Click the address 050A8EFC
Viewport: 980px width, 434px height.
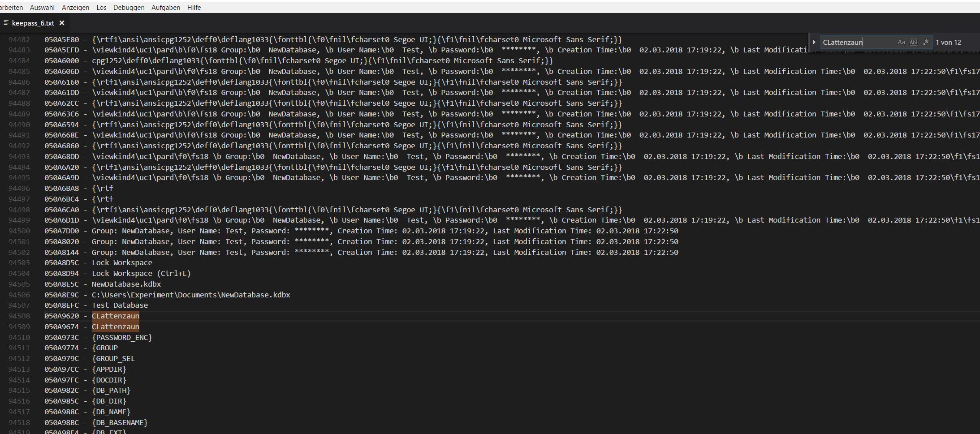click(x=61, y=305)
